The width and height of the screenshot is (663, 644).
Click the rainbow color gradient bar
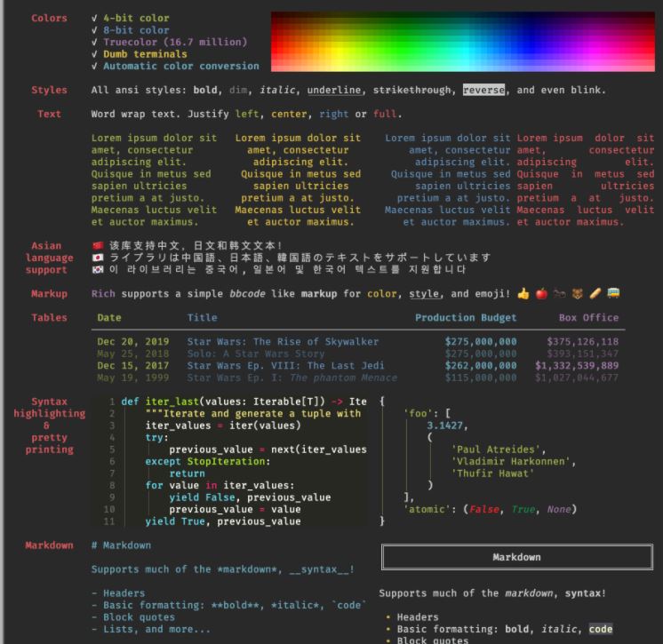pos(462,42)
